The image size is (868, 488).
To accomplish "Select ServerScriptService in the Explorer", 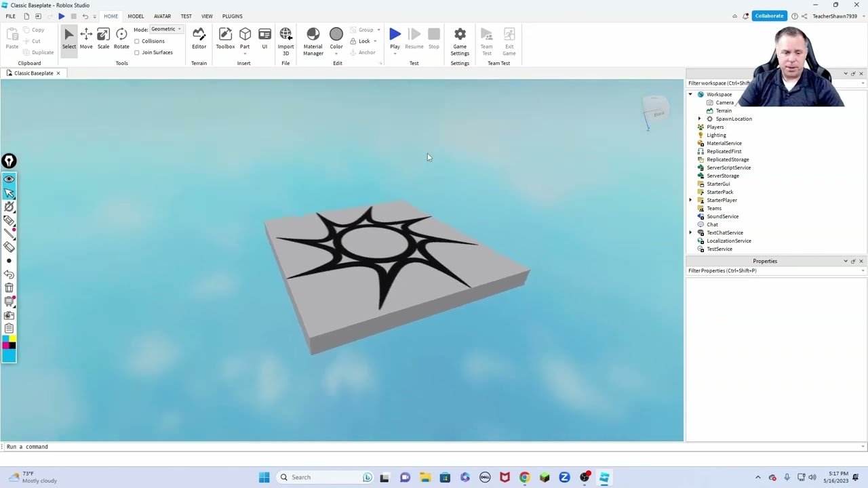I will click(x=728, y=167).
